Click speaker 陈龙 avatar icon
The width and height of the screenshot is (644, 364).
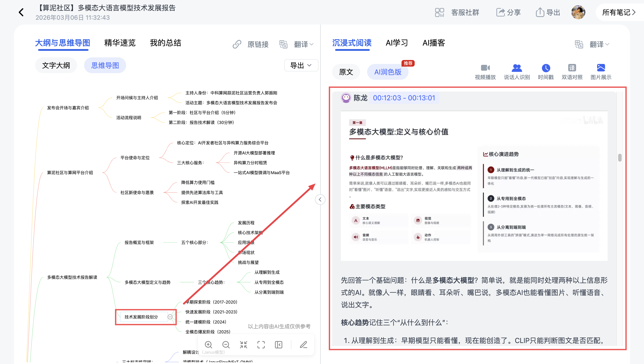tap(346, 98)
